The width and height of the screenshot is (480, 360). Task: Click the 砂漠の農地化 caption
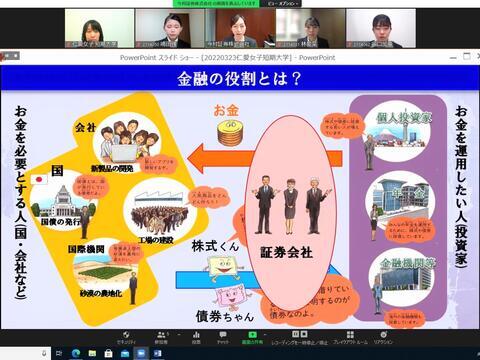tap(101, 294)
